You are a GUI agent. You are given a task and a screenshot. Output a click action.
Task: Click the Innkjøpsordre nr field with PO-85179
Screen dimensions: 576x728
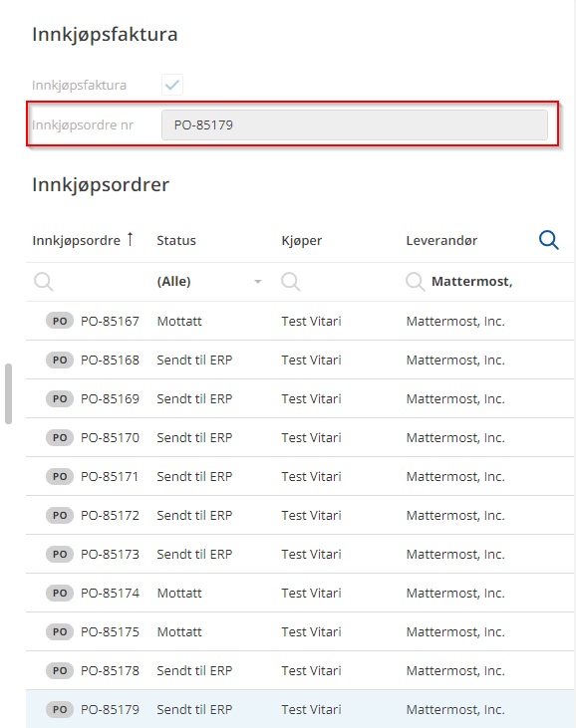(355, 124)
